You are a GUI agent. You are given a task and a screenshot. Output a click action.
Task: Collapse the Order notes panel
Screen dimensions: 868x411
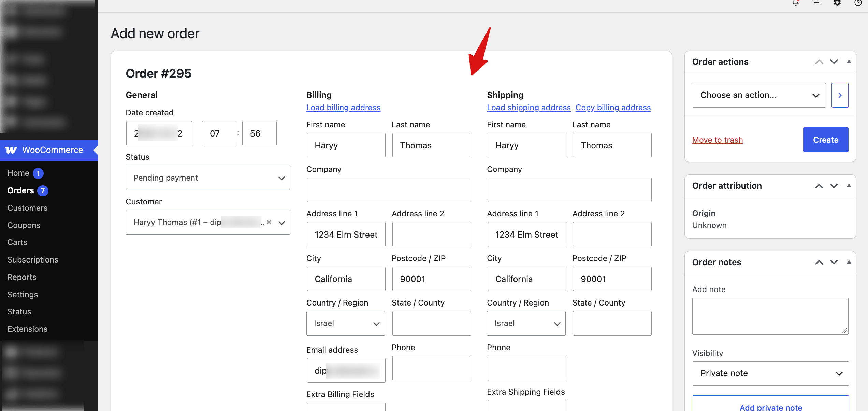click(x=849, y=262)
